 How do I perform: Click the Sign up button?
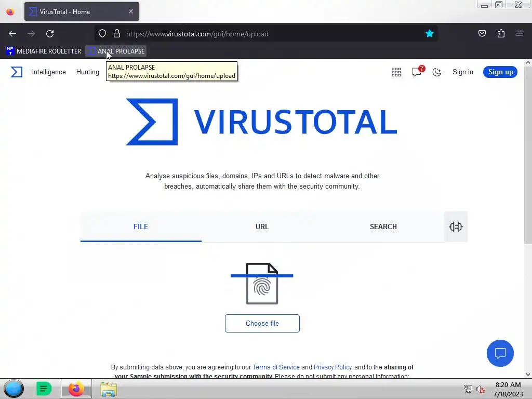(500, 72)
